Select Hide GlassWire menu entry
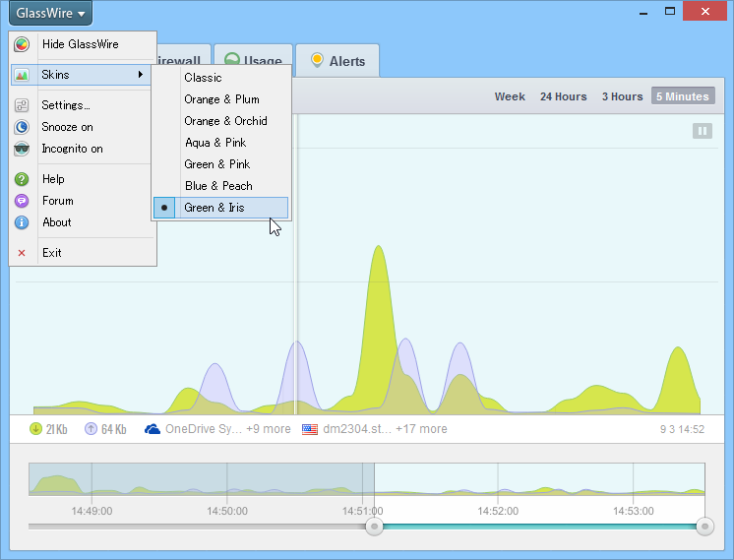This screenshot has width=734, height=560. pos(83,44)
